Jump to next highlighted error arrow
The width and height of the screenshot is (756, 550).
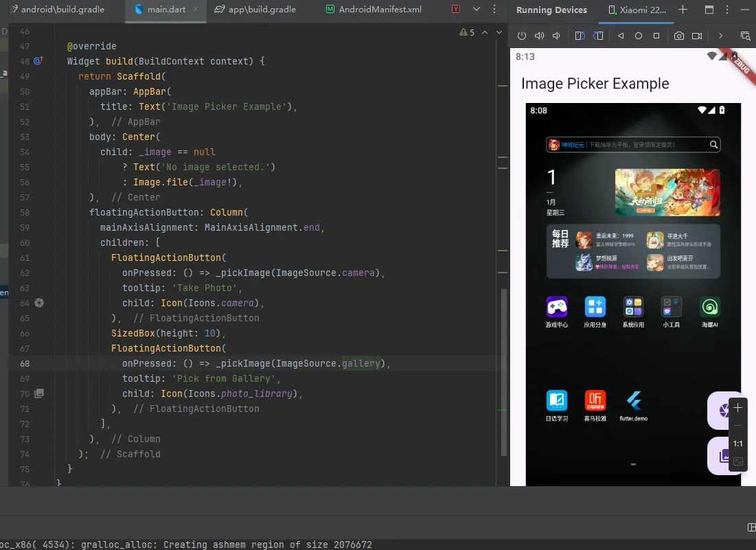click(499, 32)
